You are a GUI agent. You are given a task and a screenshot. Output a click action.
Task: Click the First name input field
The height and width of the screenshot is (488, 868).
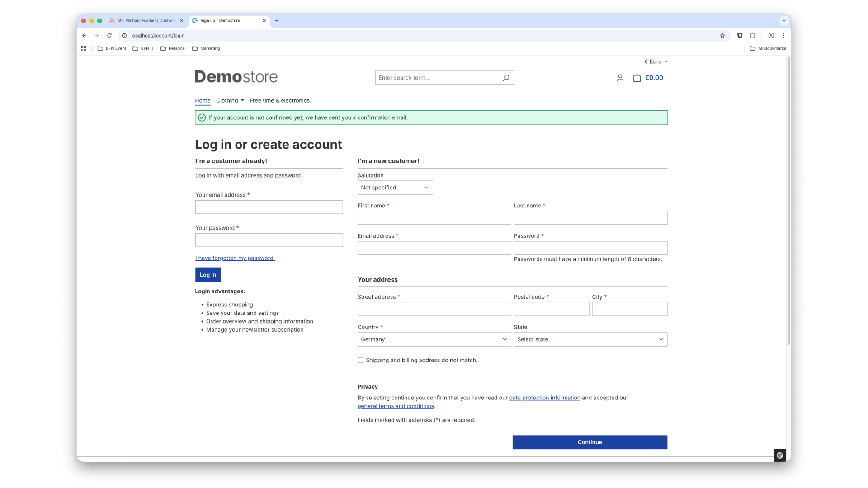click(434, 218)
